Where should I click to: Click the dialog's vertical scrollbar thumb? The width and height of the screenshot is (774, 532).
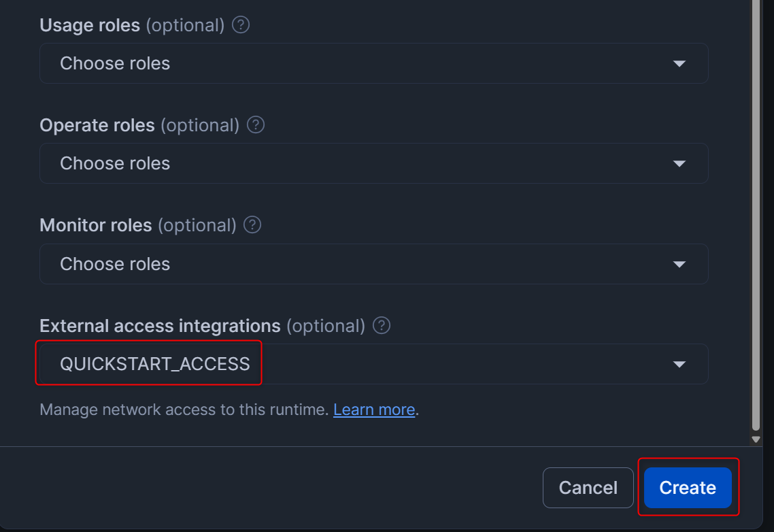(x=756, y=204)
